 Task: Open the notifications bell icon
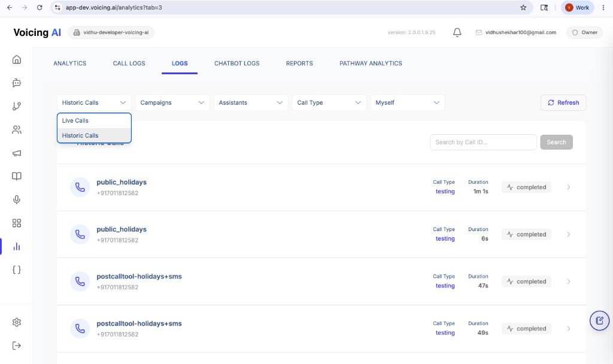coord(457,32)
